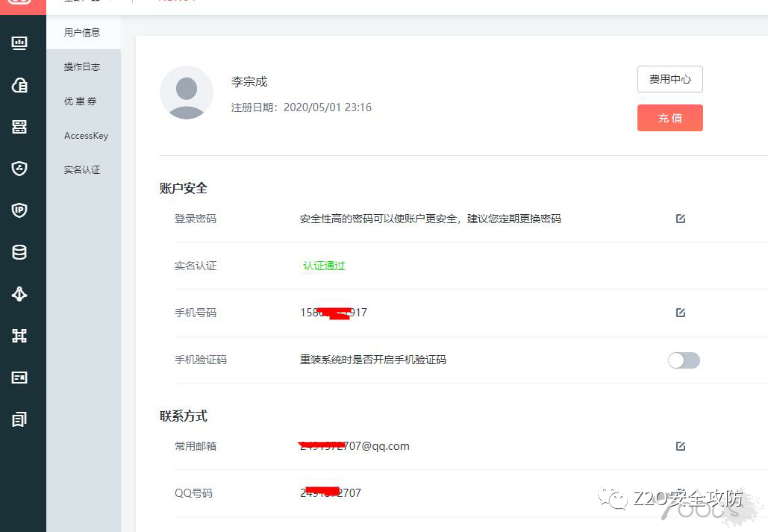
Task: Open the cloud server icon in sidebar
Action: tap(19, 85)
